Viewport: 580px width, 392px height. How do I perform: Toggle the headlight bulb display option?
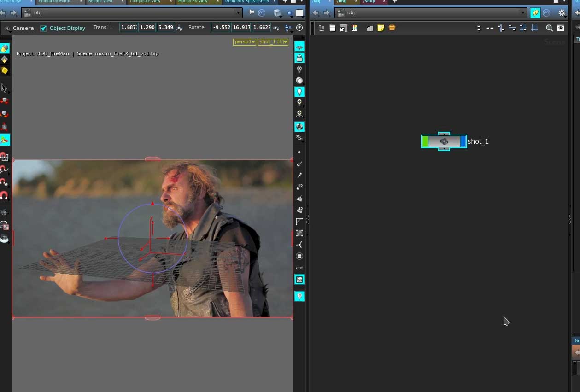[299, 92]
